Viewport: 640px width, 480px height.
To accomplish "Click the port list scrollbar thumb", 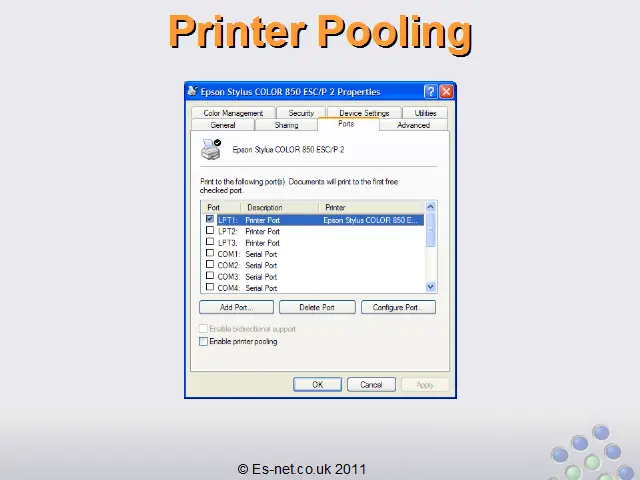I will 431,229.
